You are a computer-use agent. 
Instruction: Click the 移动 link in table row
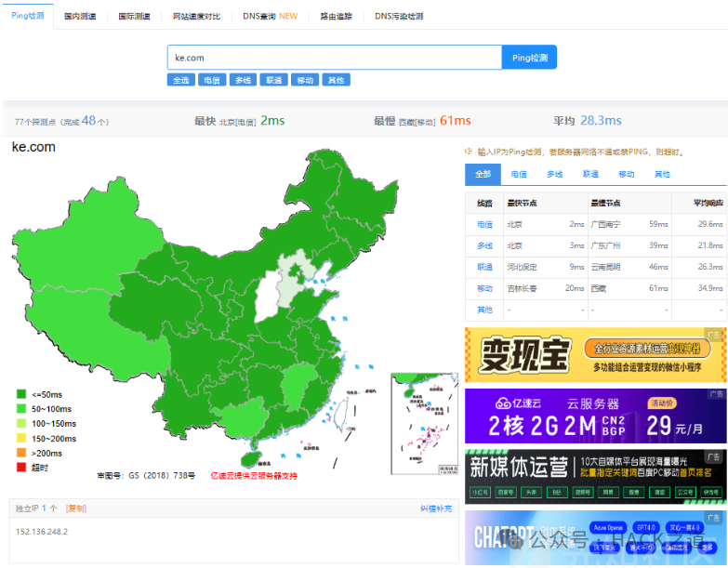click(484, 288)
